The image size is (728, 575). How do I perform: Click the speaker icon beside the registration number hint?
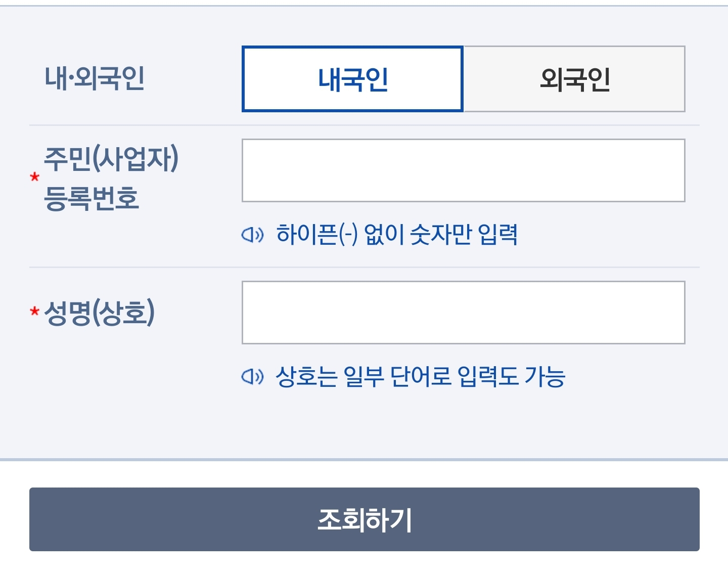[x=254, y=234]
